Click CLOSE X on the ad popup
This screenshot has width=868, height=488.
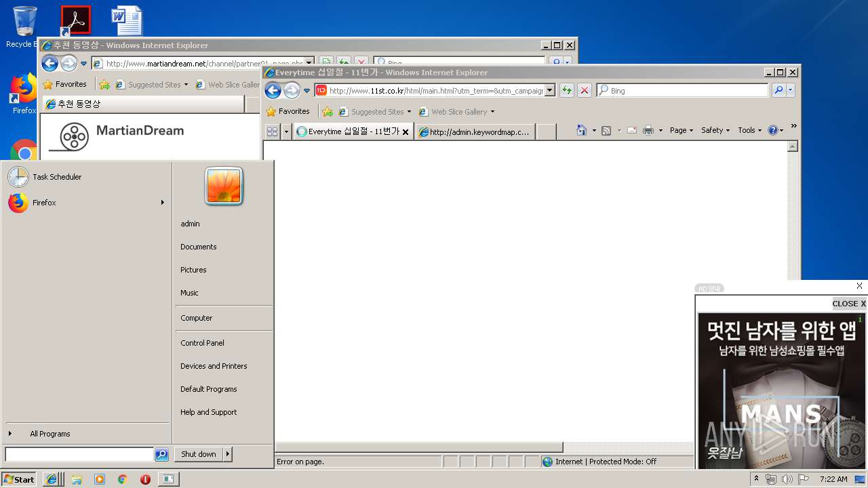coord(849,304)
